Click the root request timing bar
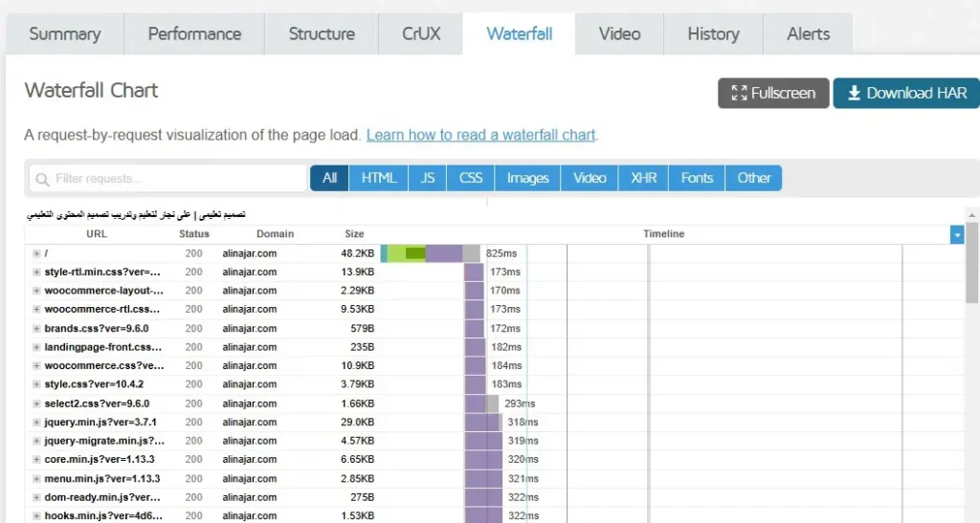Image resolution: width=980 pixels, height=523 pixels. point(431,253)
